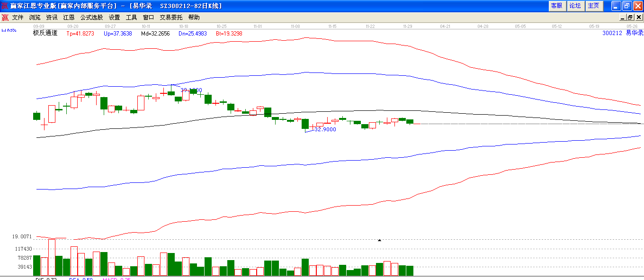Image resolution: width=644 pixels, height=280 pixels.
Task: Open the 交易委托 menu
Action: pos(171,18)
